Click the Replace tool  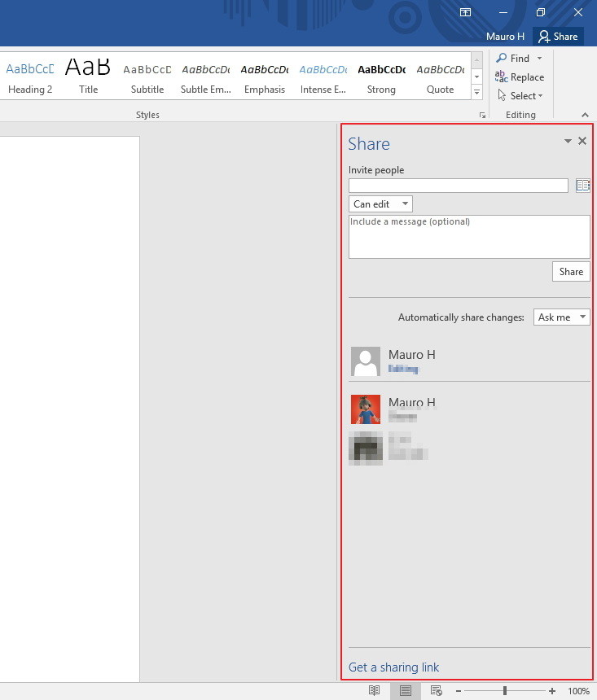[x=520, y=77]
